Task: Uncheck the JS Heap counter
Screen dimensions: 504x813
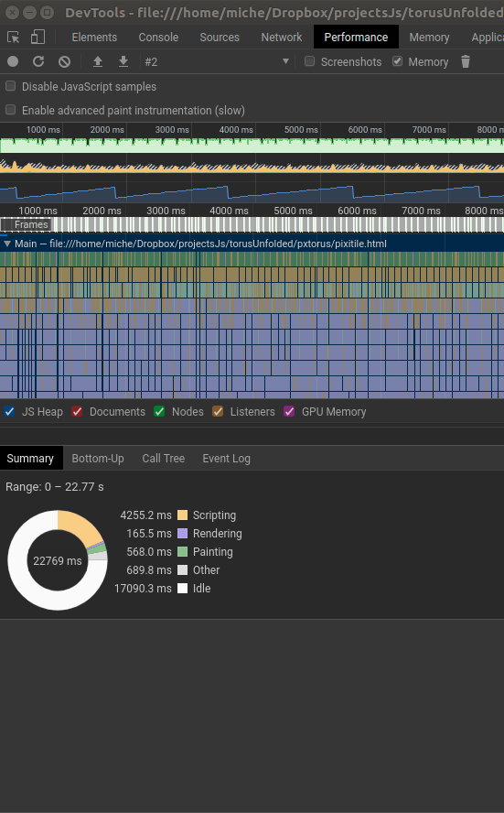Action: click(x=9, y=412)
